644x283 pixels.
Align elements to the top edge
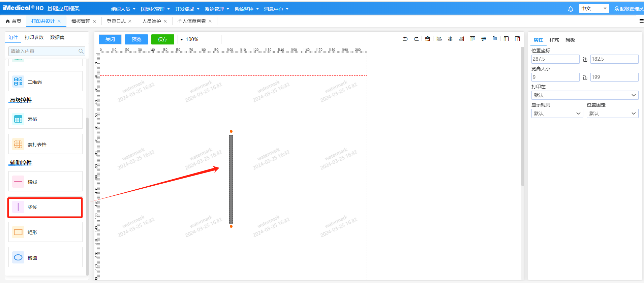[472, 39]
